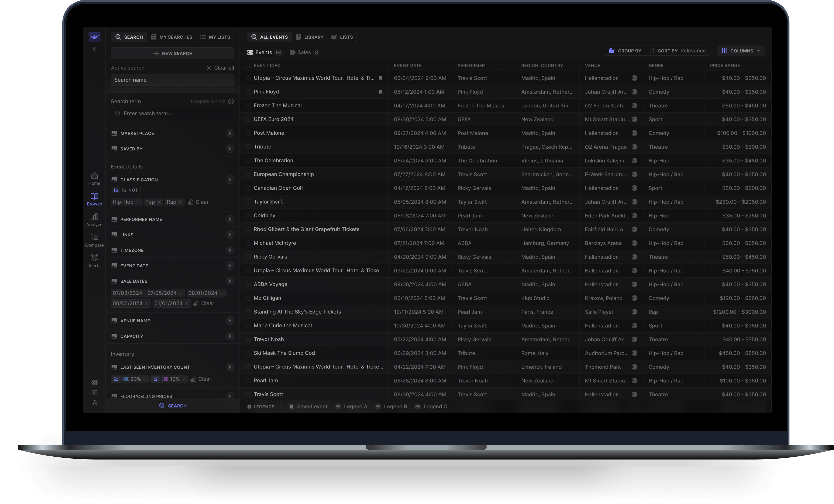Switch to Sales tab

click(x=304, y=52)
